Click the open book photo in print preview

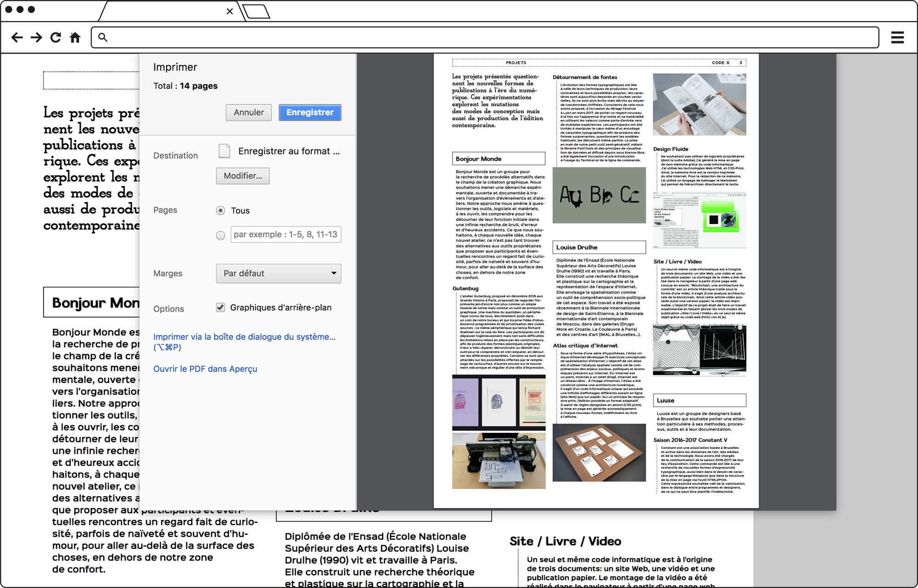[x=700, y=104]
